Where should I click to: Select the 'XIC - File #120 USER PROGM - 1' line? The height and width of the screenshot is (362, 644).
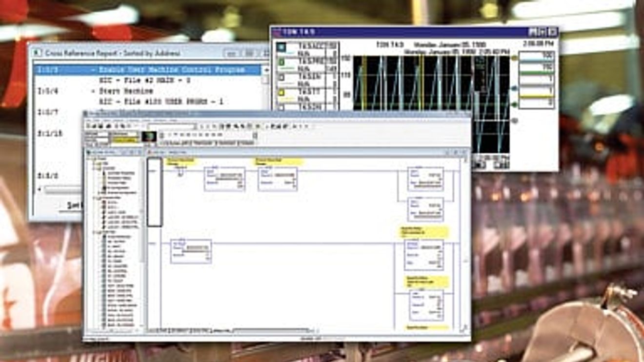pos(161,102)
